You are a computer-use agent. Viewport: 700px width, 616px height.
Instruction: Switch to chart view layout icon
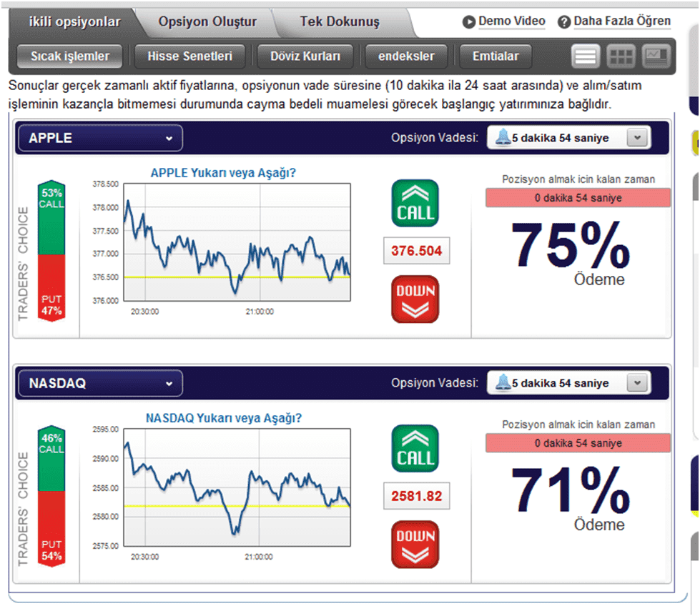tap(656, 56)
